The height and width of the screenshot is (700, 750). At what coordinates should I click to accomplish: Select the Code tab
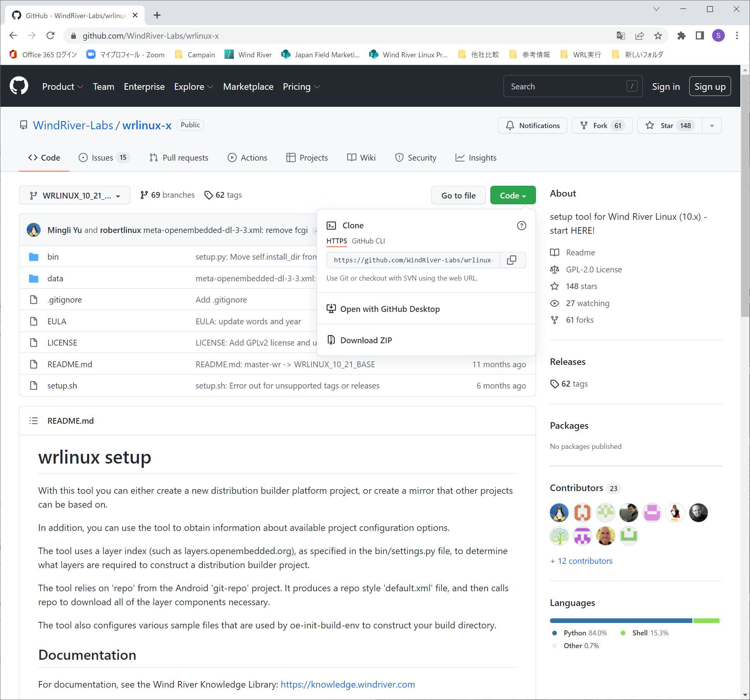pos(45,158)
